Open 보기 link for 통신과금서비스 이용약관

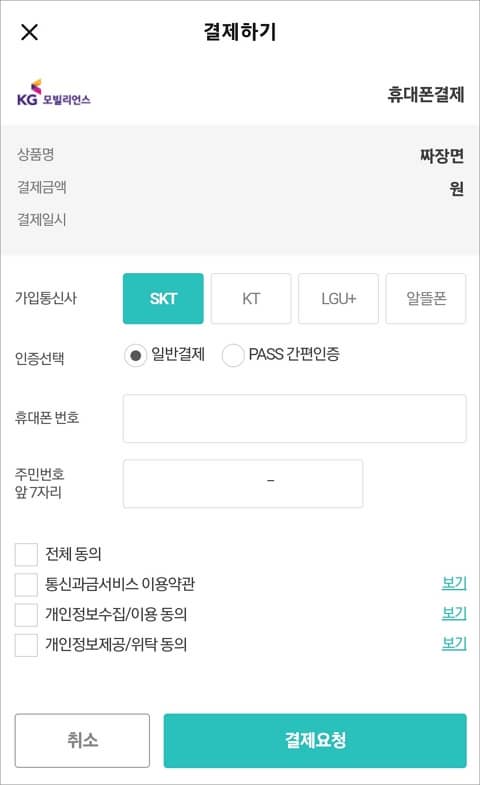tap(454, 583)
